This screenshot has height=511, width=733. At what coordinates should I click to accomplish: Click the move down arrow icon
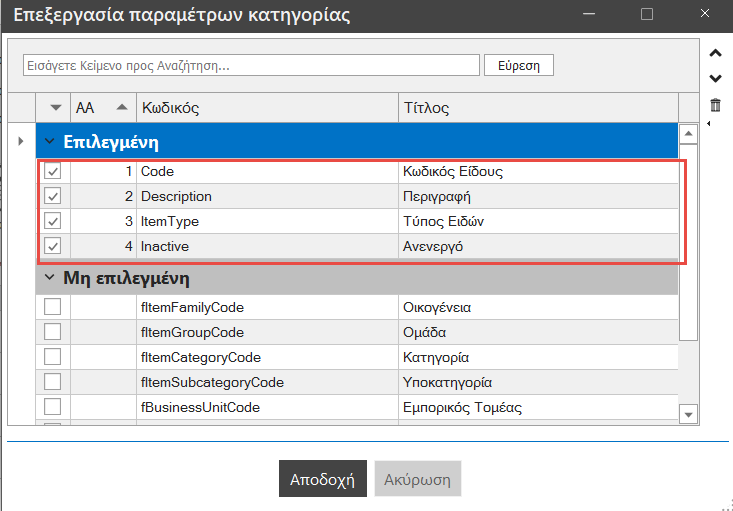tap(715, 79)
